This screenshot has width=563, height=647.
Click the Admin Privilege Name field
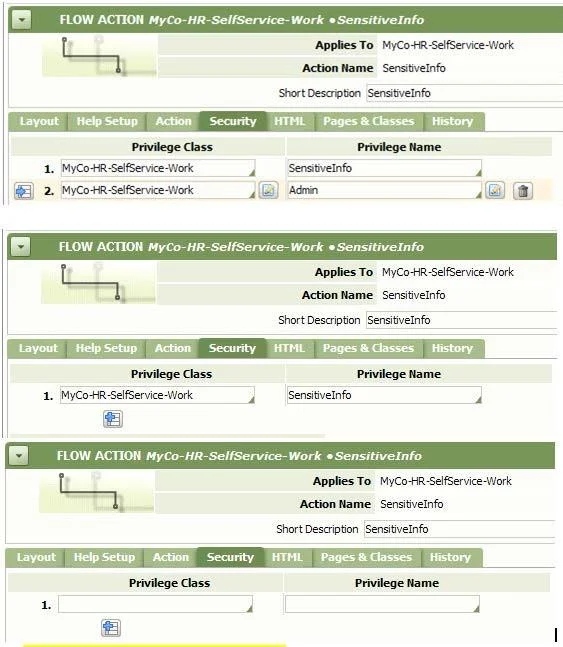point(385,190)
